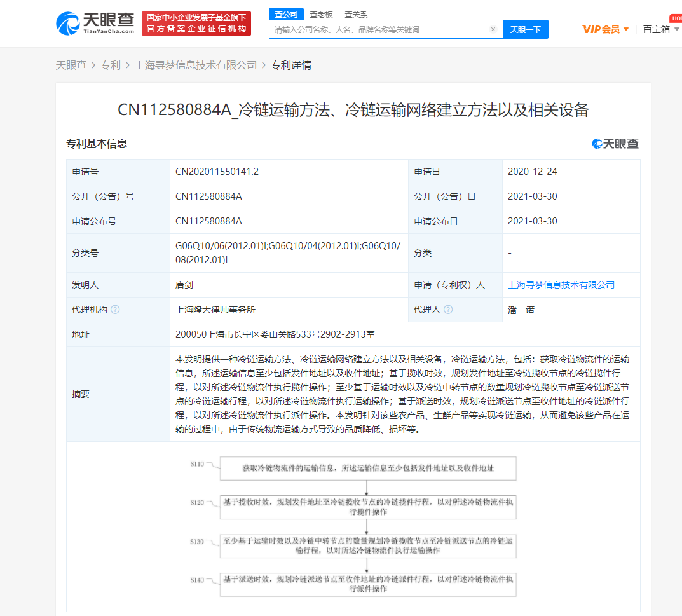
Task: Click the S110 flowchart box in the diagram
Action: (x=367, y=469)
